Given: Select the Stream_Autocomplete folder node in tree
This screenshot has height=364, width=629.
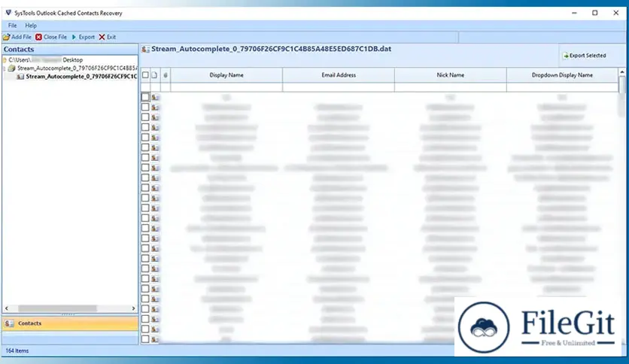Looking at the screenshot, I should tap(77, 68).
